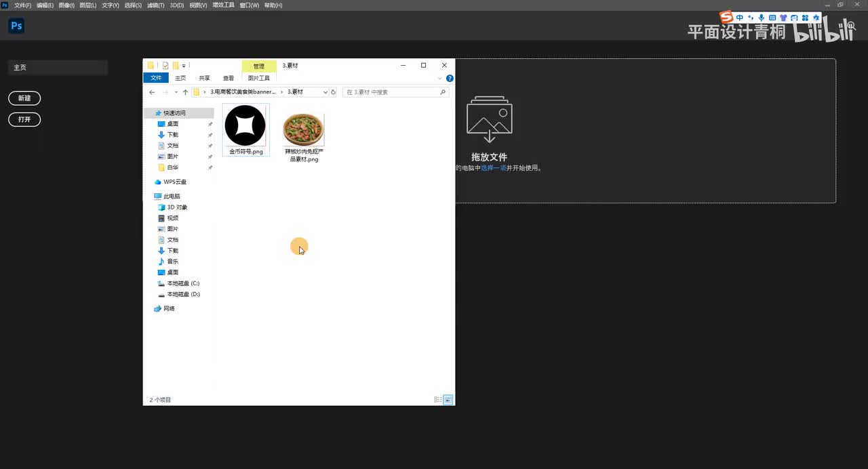The height and width of the screenshot is (469, 868).
Task: Click breadcrumb chevron before 3.素材
Action: [283, 92]
